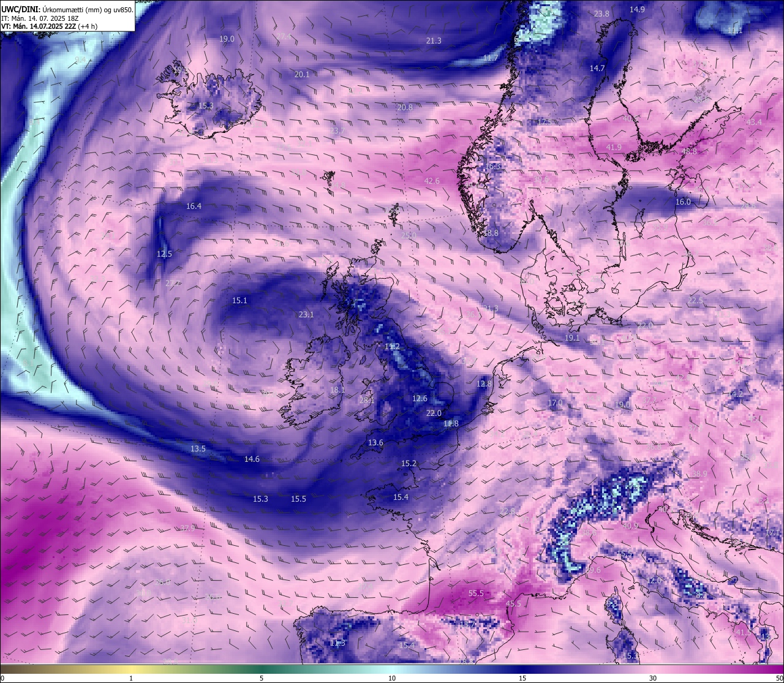Click the 15.5 value west of Brittany
This screenshot has height=683, width=784.
[298, 499]
